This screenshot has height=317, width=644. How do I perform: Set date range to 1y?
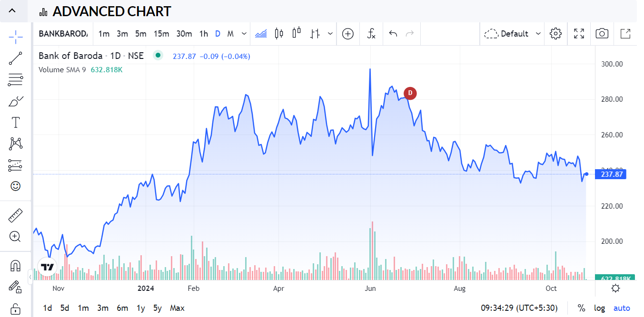pos(140,308)
